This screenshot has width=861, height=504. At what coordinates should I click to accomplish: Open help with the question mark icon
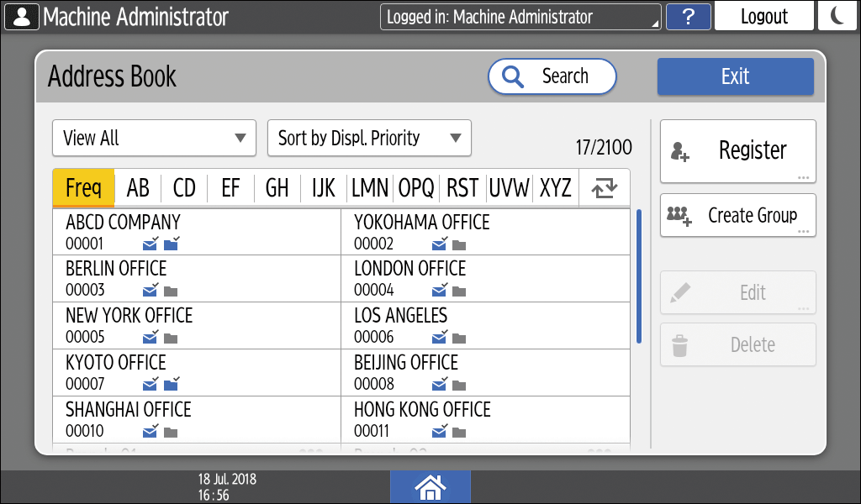click(688, 17)
